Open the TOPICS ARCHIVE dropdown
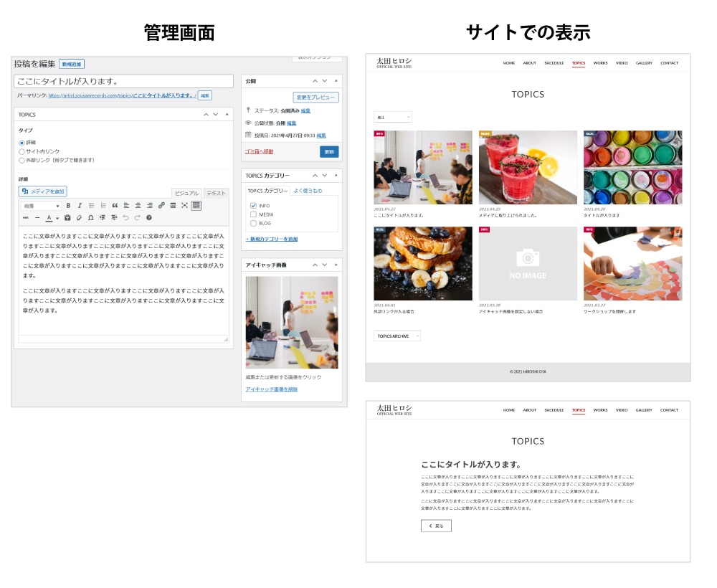This screenshot has width=717, height=588. click(397, 336)
